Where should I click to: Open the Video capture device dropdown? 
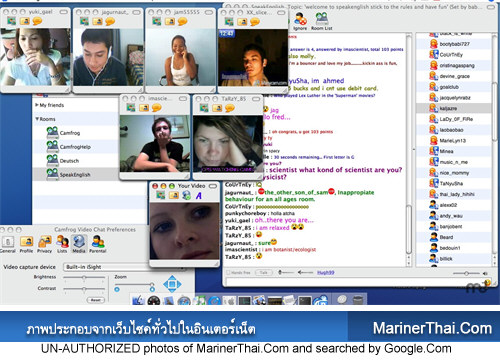point(124,267)
